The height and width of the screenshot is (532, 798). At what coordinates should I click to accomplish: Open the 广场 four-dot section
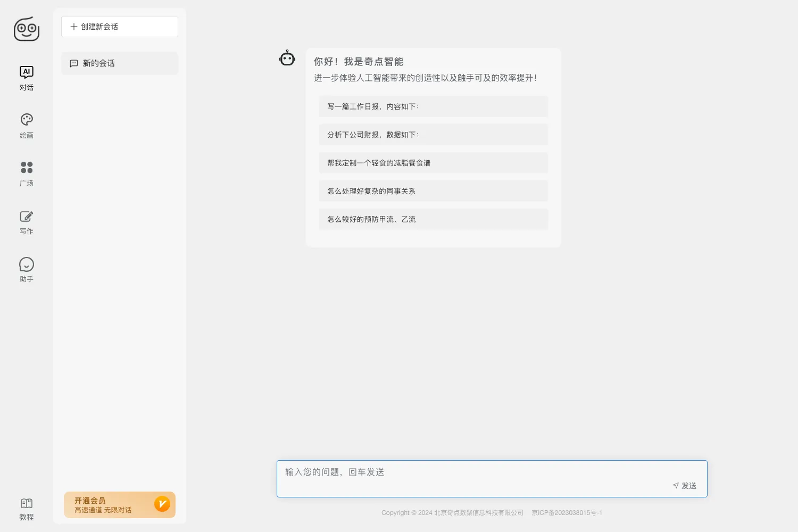[x=27, y=174]
